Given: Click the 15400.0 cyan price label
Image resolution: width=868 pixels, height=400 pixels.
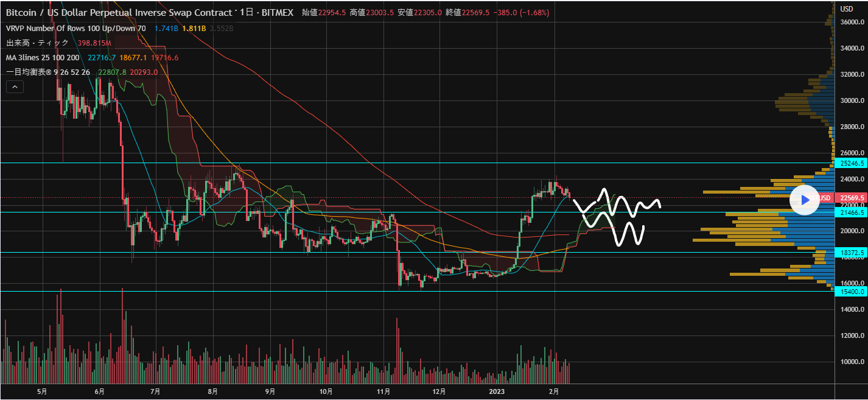Looking at the screenshot, I should 852,292.
